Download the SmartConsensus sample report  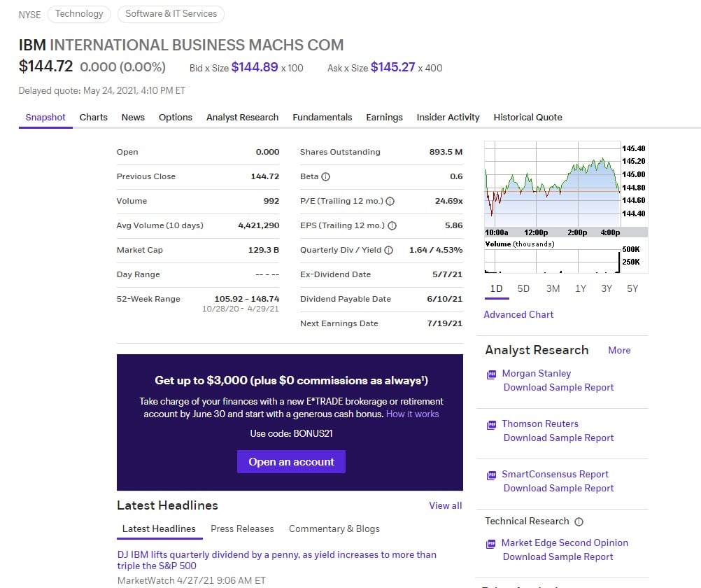coord(559,488)
